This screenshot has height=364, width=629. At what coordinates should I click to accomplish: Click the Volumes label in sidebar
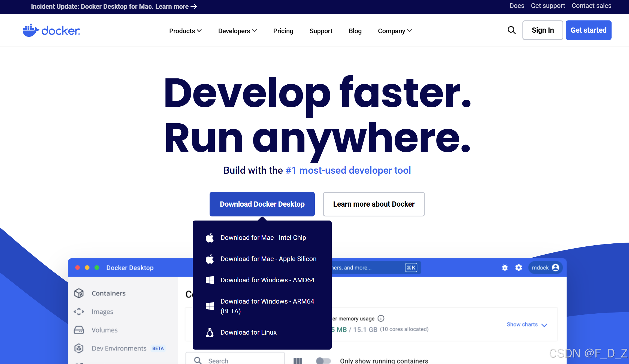[104, 330]
